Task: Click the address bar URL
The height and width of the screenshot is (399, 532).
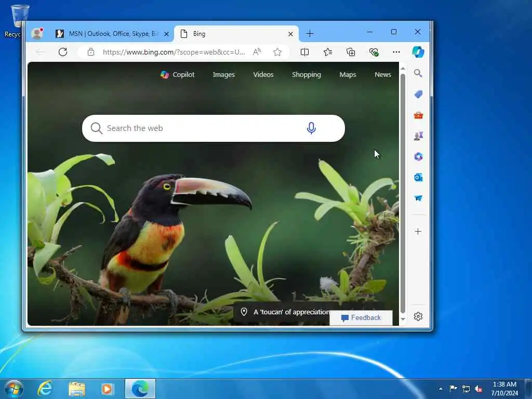Action: [x=174, y=52]
